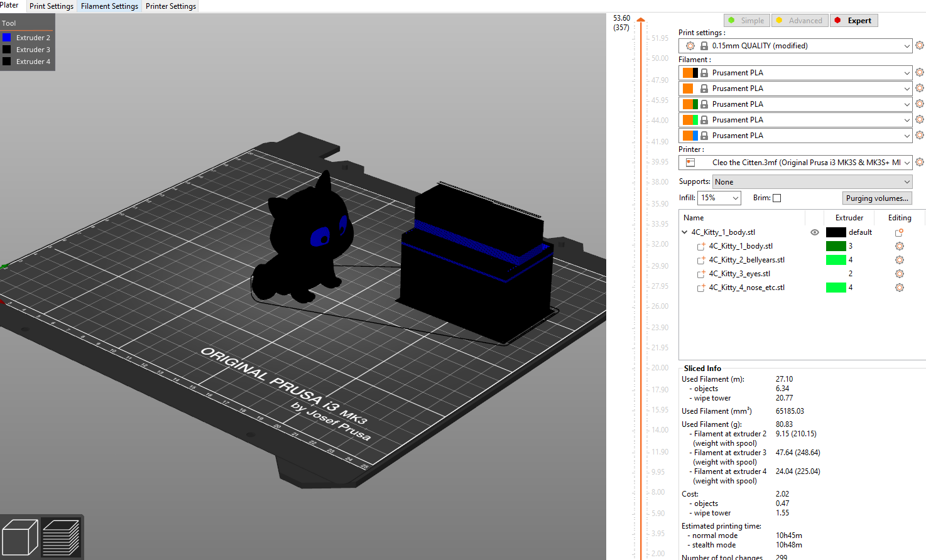926x560 pixels.
Task: Click editing gear for 4C_Kitty_2_bellyears.stl
Action: click(x=900, y=260)
